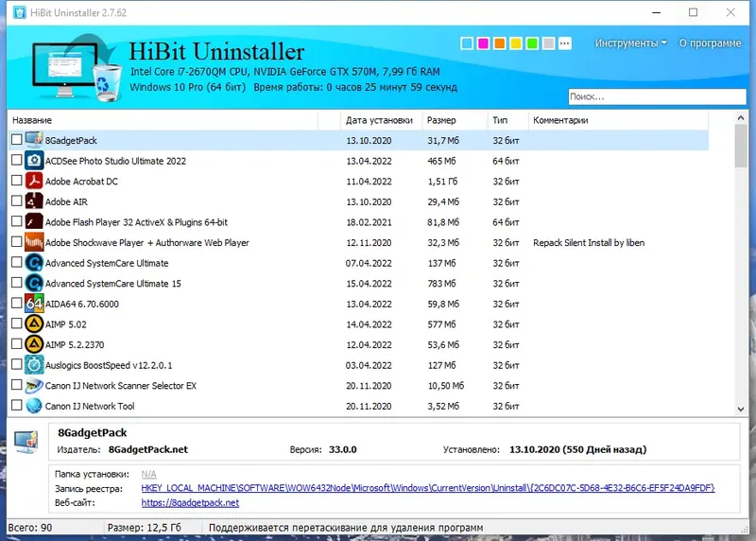Tick the ACDSee Photo Studio Ultimate 2022 checkbox

click(16, 160)
